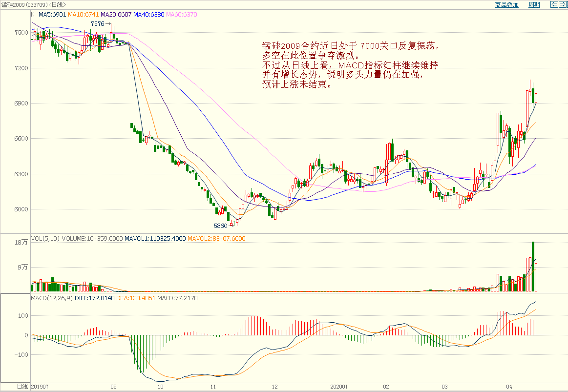The image size is (568, 392).
Task: Click the right arrow navigation icon
Action: pyautogui.click(x=562, y=4)
